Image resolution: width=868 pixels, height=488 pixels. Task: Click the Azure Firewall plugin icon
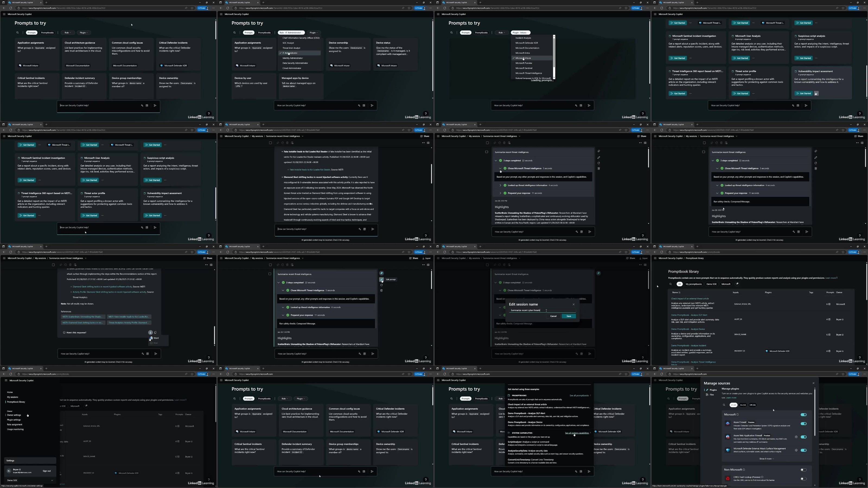click(728, 423)
